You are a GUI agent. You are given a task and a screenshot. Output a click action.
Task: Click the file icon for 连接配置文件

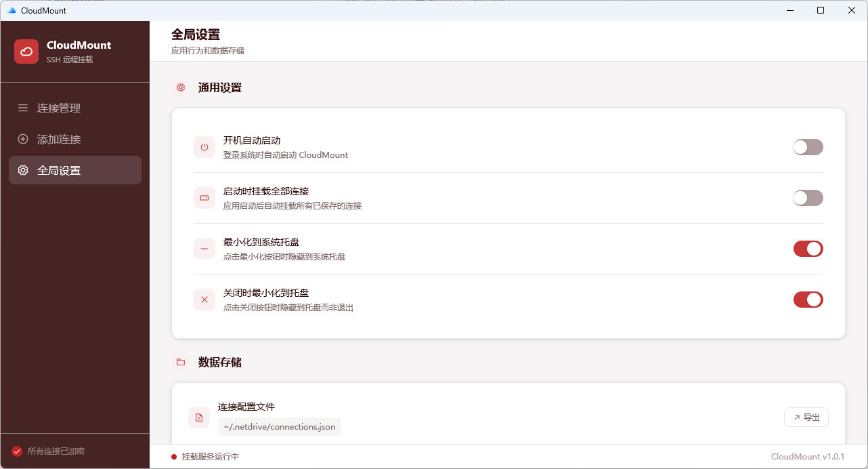pos(199,417)
